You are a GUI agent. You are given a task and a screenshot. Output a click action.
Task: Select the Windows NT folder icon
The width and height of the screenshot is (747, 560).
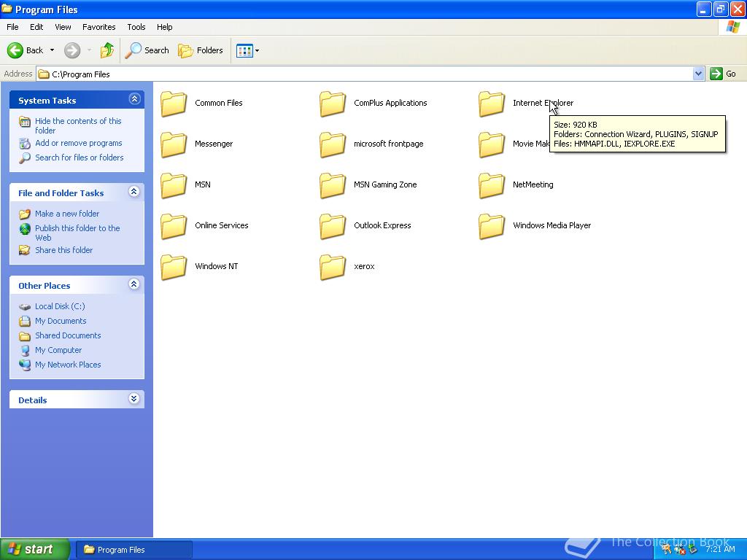174,267
